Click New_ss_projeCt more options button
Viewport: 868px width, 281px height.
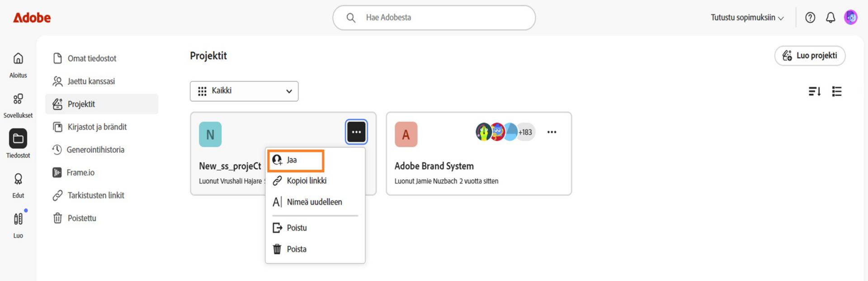click(356, 132)
